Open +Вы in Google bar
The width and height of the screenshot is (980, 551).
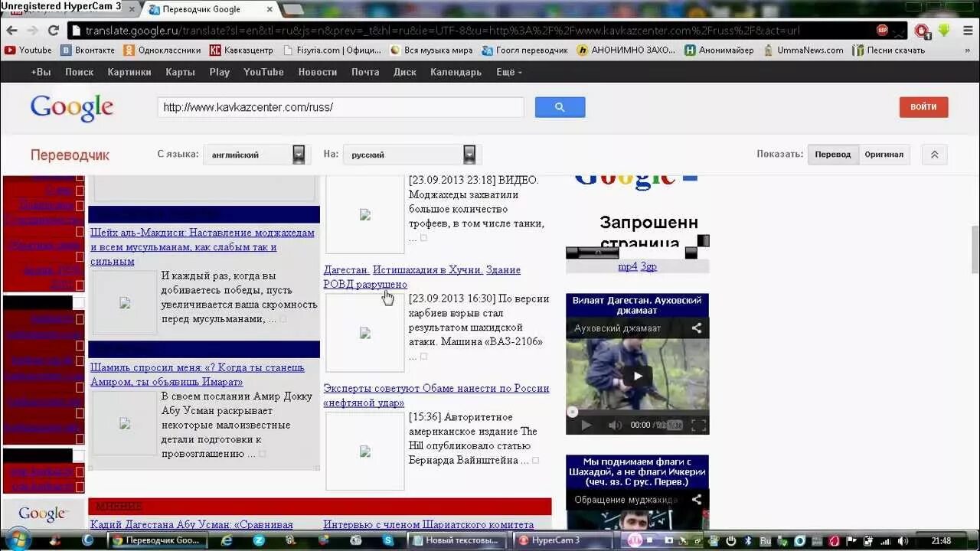(41, 72)
